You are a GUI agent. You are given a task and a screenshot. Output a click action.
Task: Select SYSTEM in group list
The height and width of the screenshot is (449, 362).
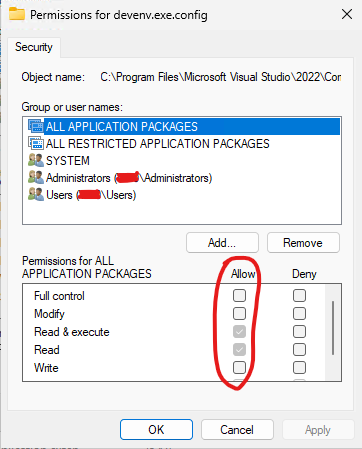click(x=68, y=161)
